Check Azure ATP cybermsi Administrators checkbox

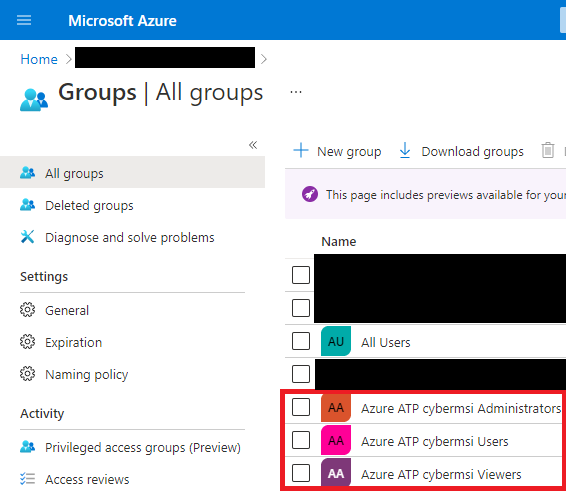pyautogui.click(x=301, y=407)
